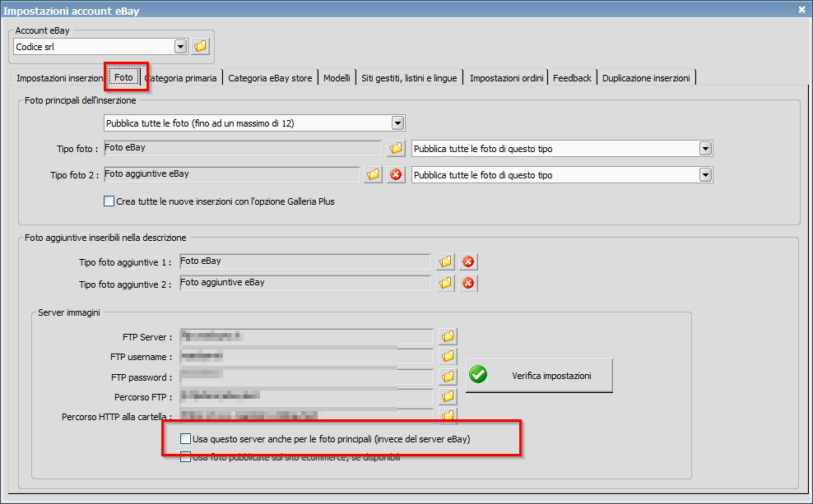Switch to Impostazioni inserzioni tab

point(59,78)
